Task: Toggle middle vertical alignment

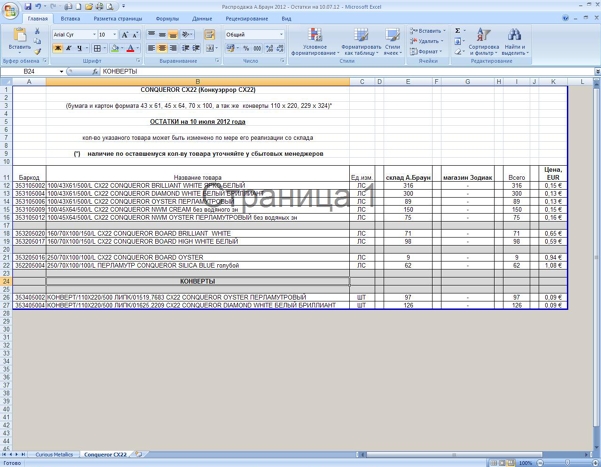Action: coord(162,35)
